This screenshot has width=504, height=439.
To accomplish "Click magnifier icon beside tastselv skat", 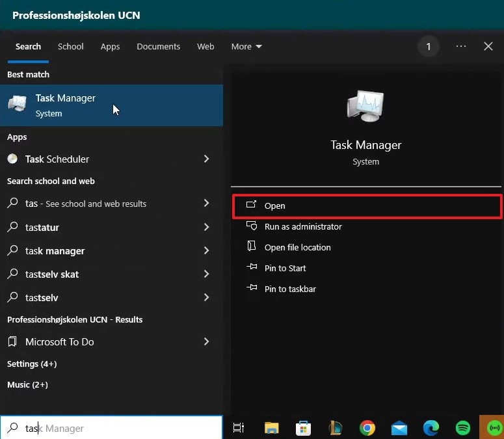I will click(x=12, y=274).
